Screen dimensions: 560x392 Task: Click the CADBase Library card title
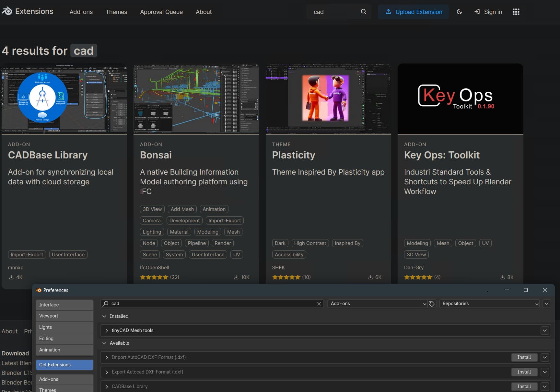click(x=48, y=155)
